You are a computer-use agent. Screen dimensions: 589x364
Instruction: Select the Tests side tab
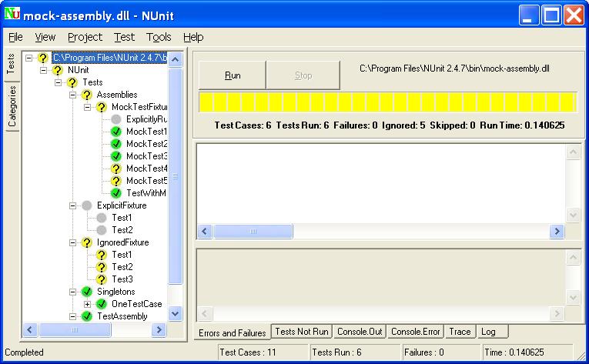click(11, 63)
